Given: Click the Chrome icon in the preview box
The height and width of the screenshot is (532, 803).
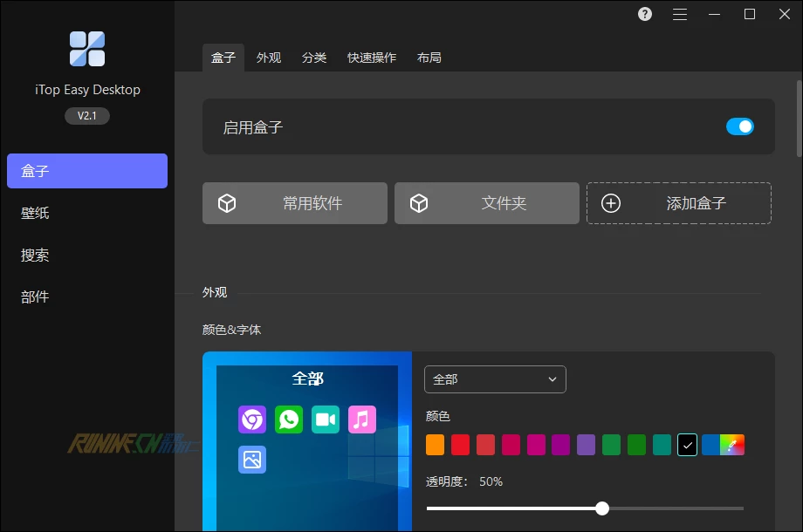Looking at the screenshot, I should pos(252,419).
